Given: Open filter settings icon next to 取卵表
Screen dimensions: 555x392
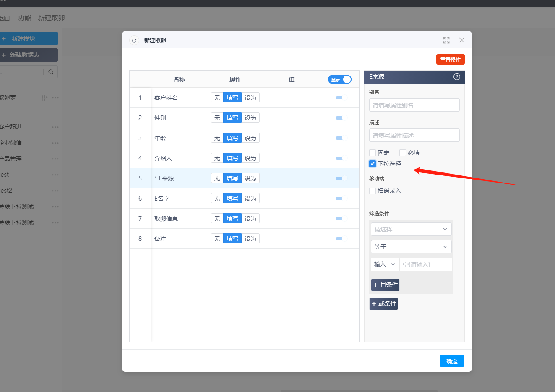Looking at the screenshot, I should tap(44, 98).
